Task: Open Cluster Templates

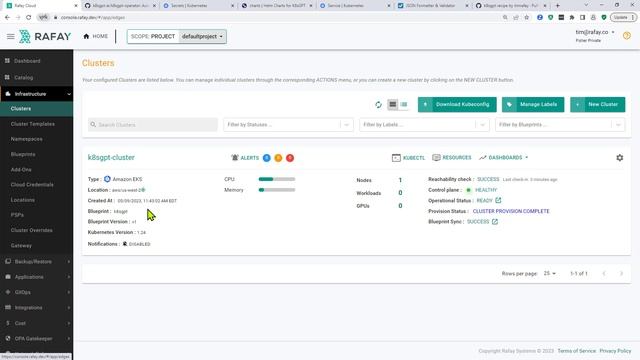Action: (33, 124)
